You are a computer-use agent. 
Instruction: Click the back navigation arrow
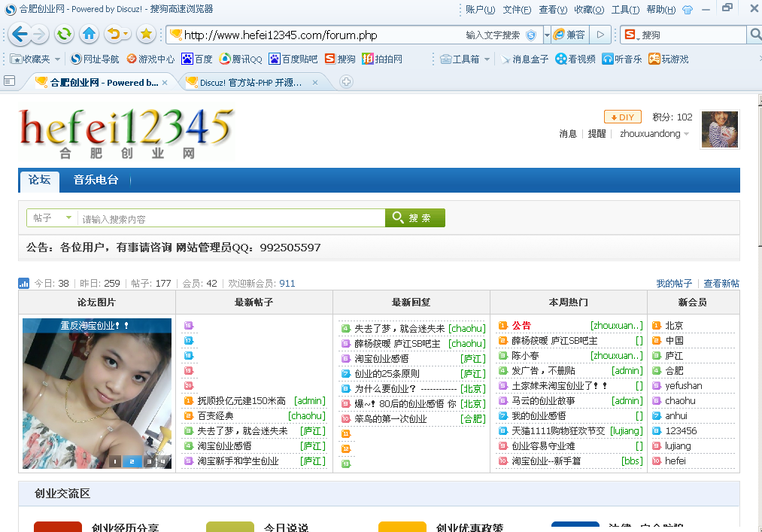point(21,34)
